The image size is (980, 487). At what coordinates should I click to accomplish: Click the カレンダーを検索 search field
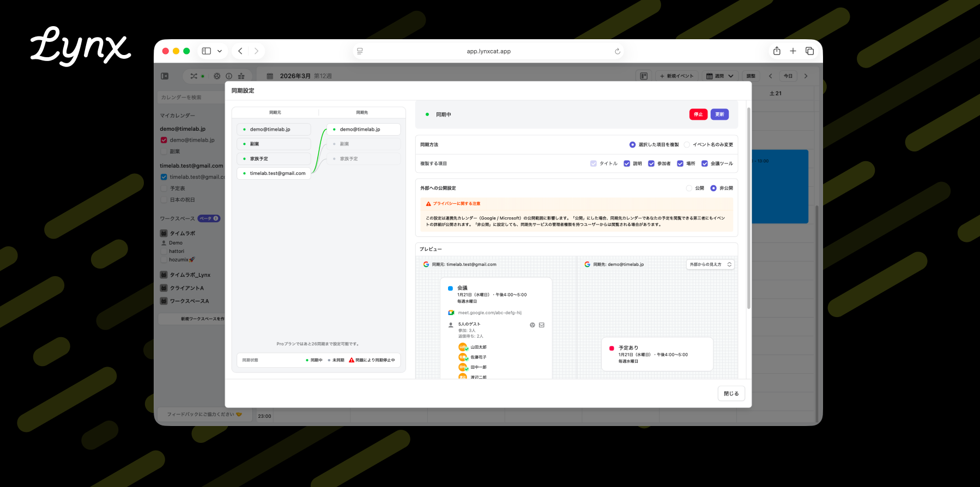click(x=191, y=98)
